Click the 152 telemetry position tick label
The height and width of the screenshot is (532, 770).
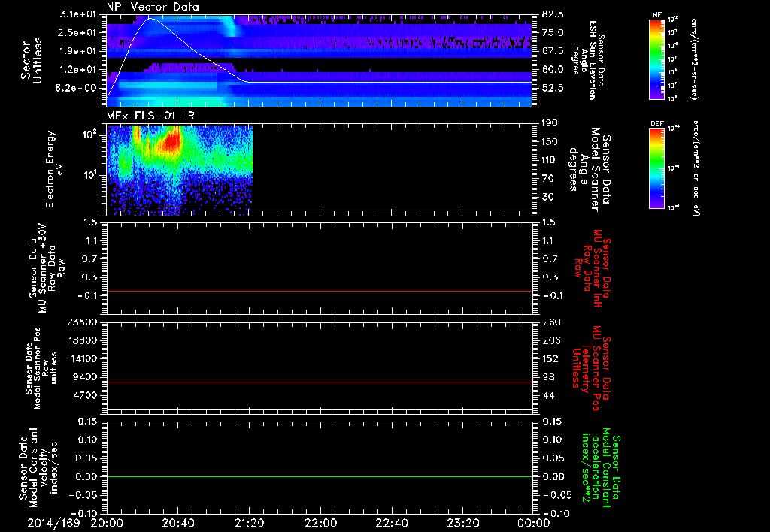tap(551, 358)
